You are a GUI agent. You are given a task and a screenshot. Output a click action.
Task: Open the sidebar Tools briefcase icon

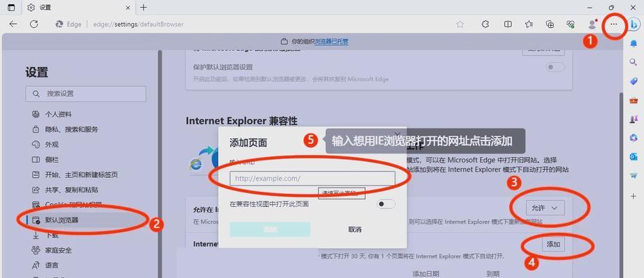tap(634, 100)
